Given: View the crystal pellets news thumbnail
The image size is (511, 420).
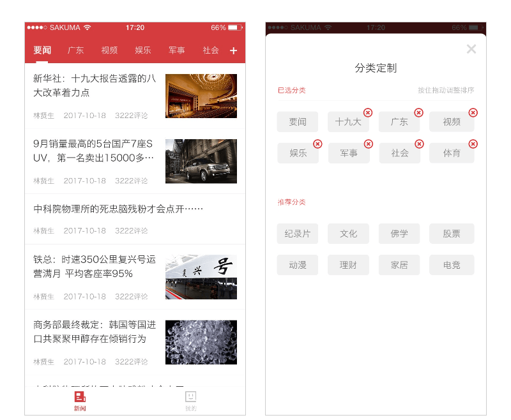Looking at the screenshot, I should coord(201,342).
